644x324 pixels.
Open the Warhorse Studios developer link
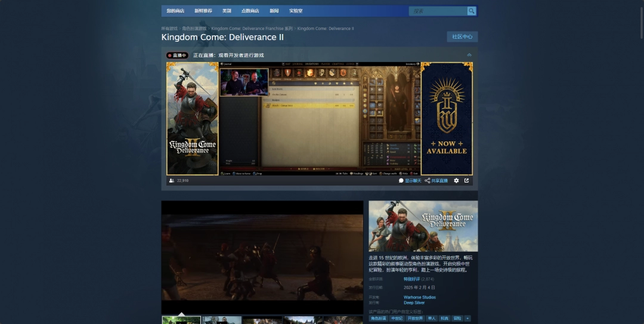pyautogui.click(x=419, y=297)
